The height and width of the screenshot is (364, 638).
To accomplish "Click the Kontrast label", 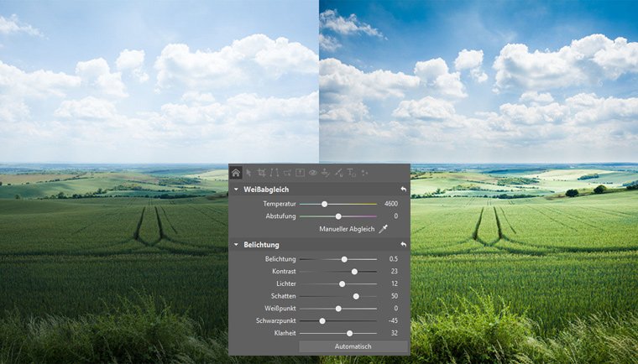I will 284,271.
